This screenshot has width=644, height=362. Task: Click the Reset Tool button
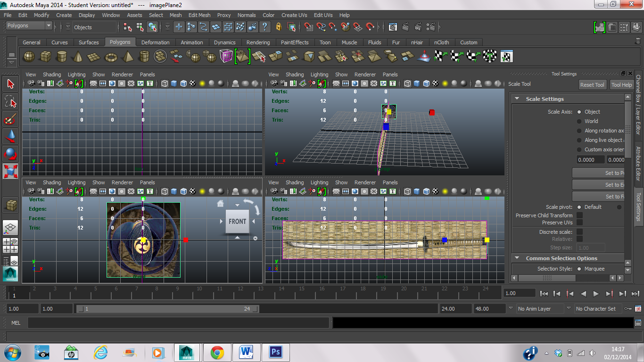coord(592,85)
